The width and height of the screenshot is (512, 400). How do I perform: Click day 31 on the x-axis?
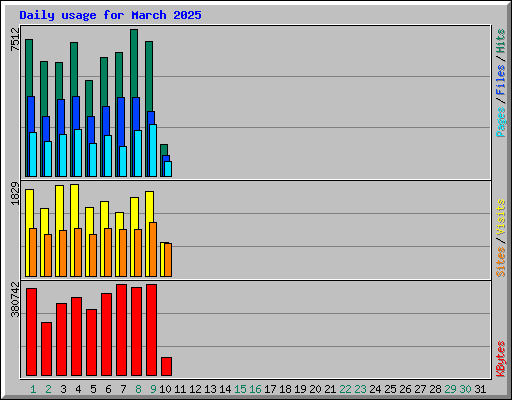(x=480, y=389)
